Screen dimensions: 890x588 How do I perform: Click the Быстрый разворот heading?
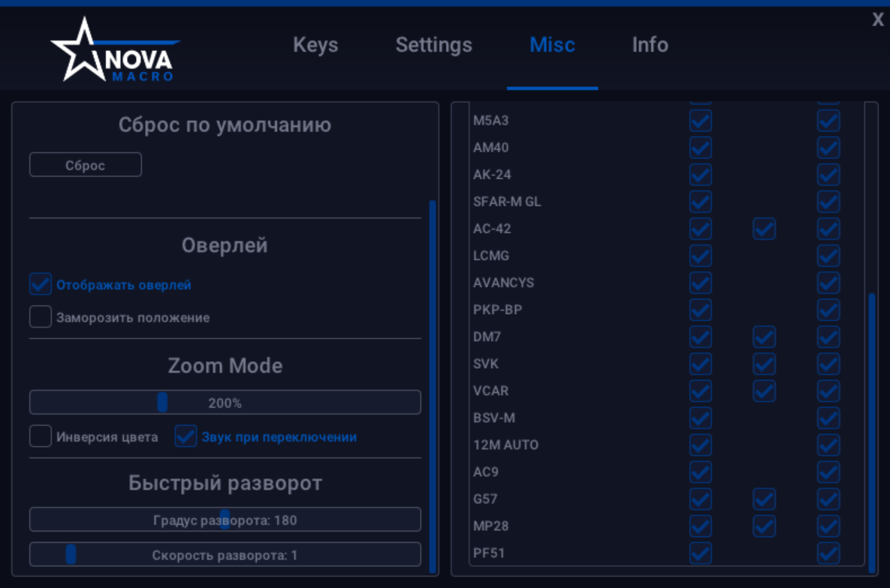[225, 483]
